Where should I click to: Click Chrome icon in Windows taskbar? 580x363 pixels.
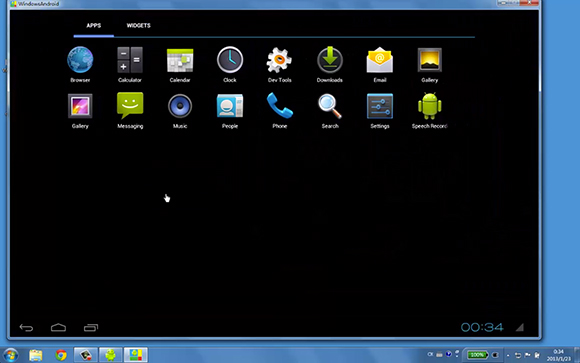61,355
